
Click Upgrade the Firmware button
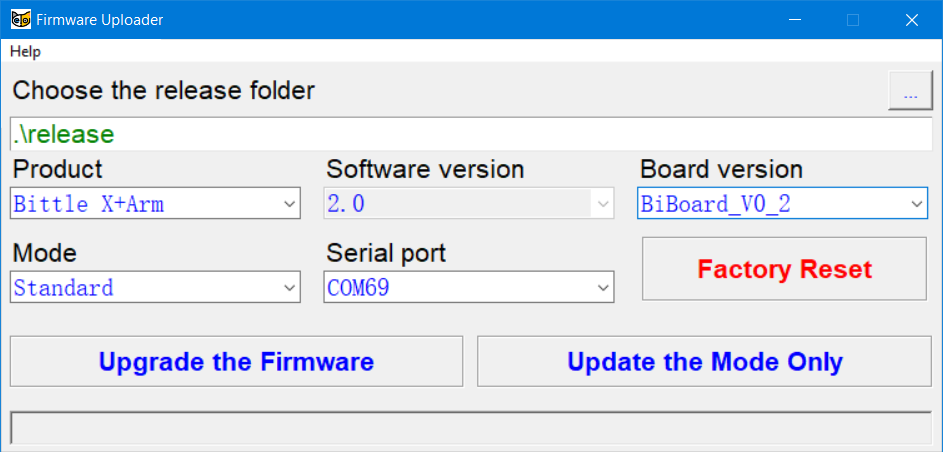click(x=236, y=361)
